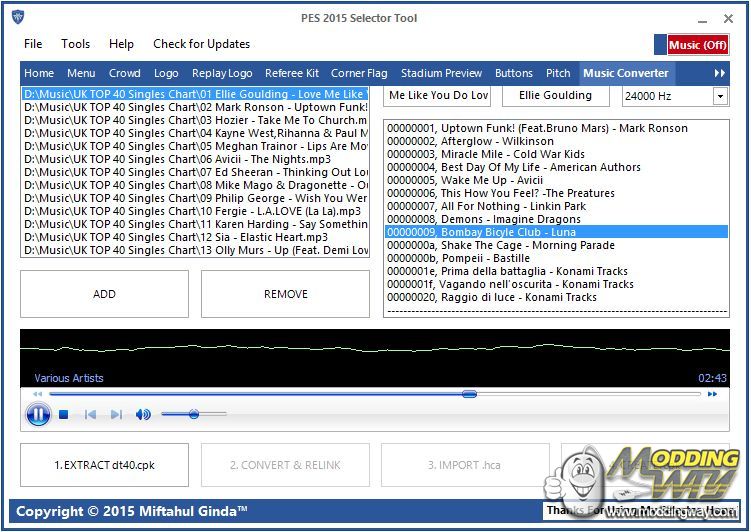The height and width of the screenshot is (532, 751).
Task: Toggle the Music (Off) button
Action: (x=697, y=45)
